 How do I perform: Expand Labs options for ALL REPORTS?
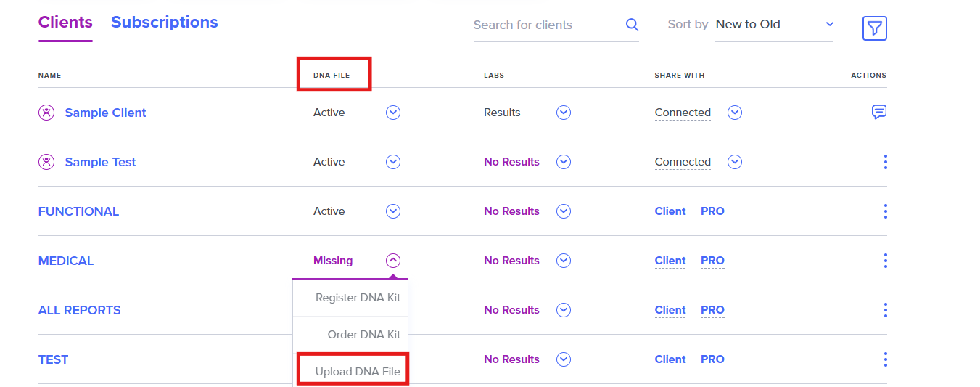point(564,310)
